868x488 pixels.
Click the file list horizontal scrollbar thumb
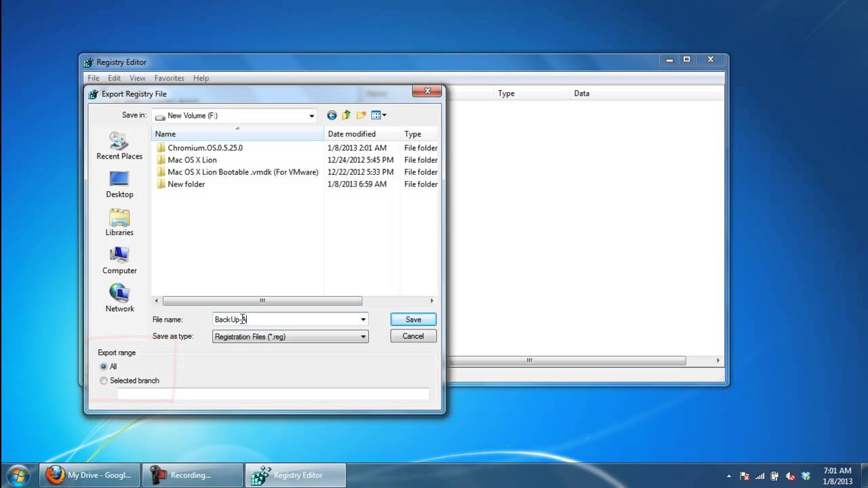tap(262, 301)
